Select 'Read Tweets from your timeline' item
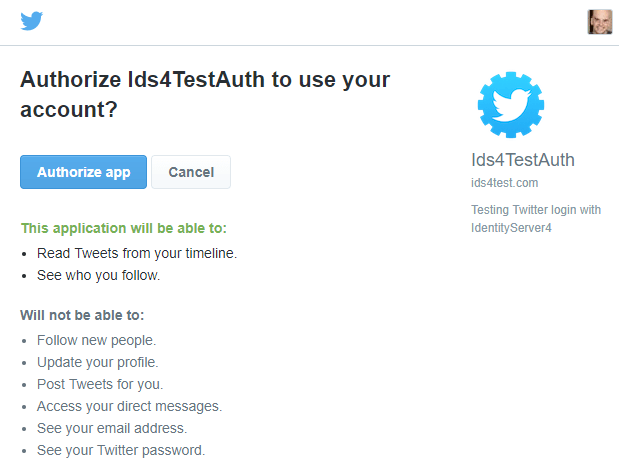Viewport: 619px width, 463px height. coord(137,253)
